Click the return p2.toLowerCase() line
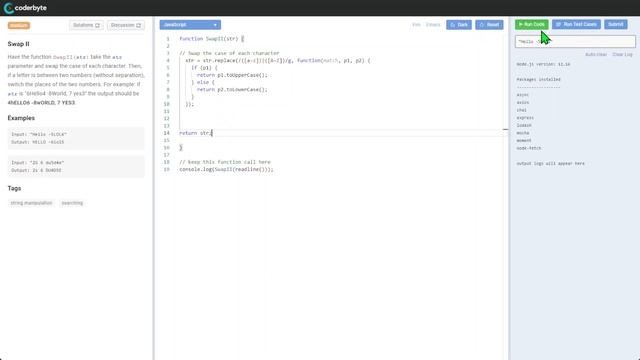The image size is (640, 360). coord(232,89)
